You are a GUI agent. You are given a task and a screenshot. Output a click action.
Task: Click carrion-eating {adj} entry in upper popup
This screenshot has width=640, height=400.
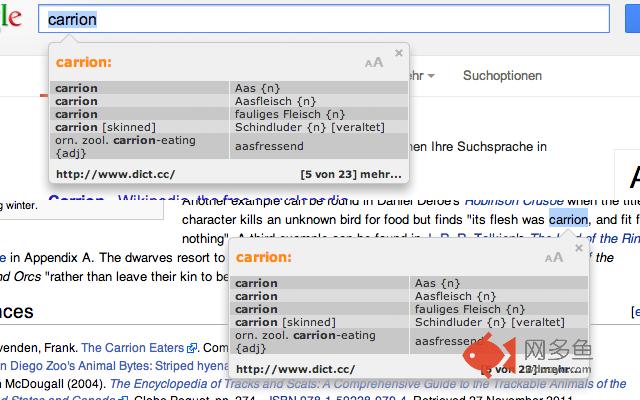(x=125, y=146)
